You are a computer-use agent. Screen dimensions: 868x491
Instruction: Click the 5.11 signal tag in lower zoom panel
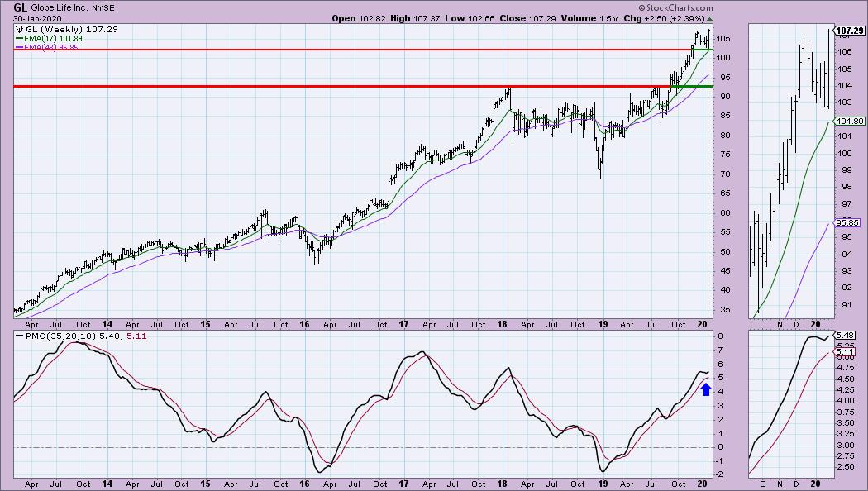tap(846, 352)
